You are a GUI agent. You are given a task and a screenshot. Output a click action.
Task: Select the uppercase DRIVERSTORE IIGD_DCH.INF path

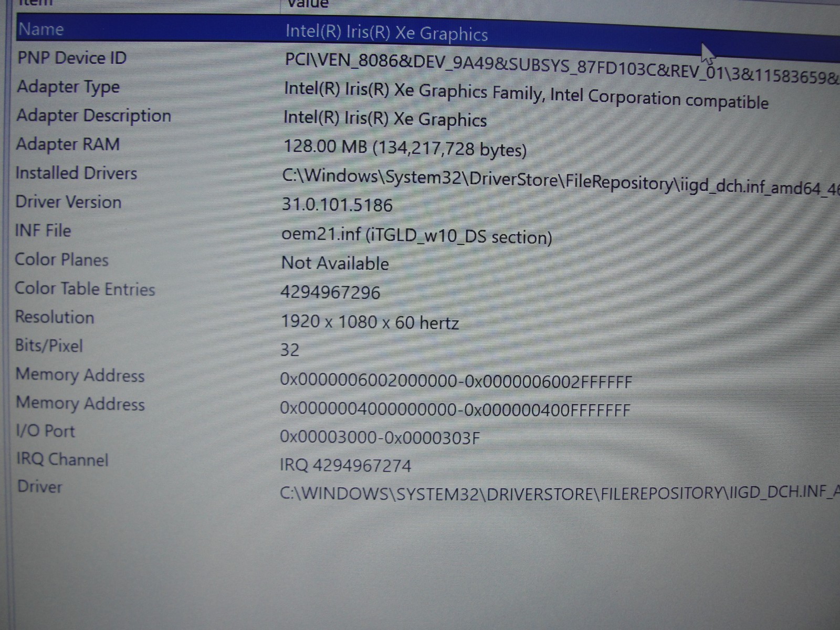[560, 492]
